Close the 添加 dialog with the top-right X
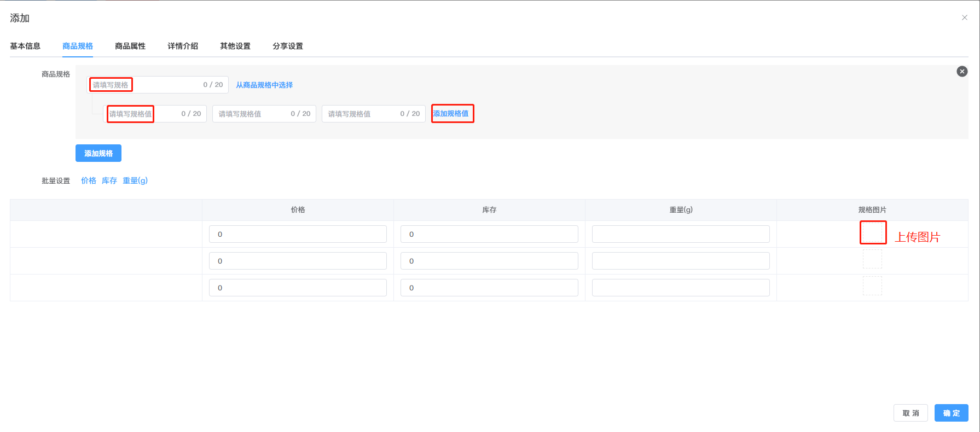The image size is (980, 432). click(964, 17)
